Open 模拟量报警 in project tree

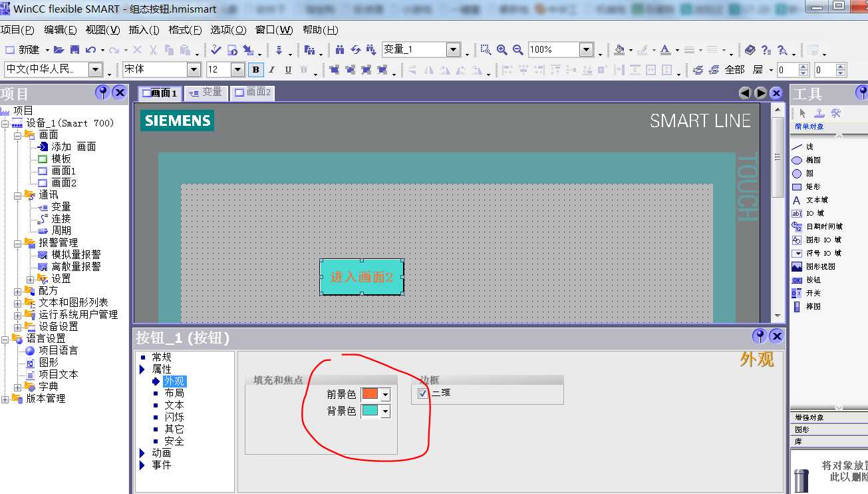click(76, 255)
